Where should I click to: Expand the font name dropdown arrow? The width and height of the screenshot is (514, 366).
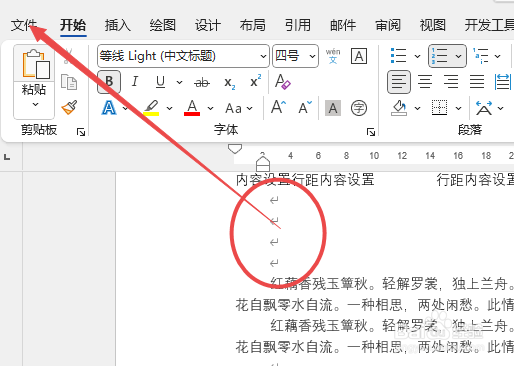coord(263,56)
